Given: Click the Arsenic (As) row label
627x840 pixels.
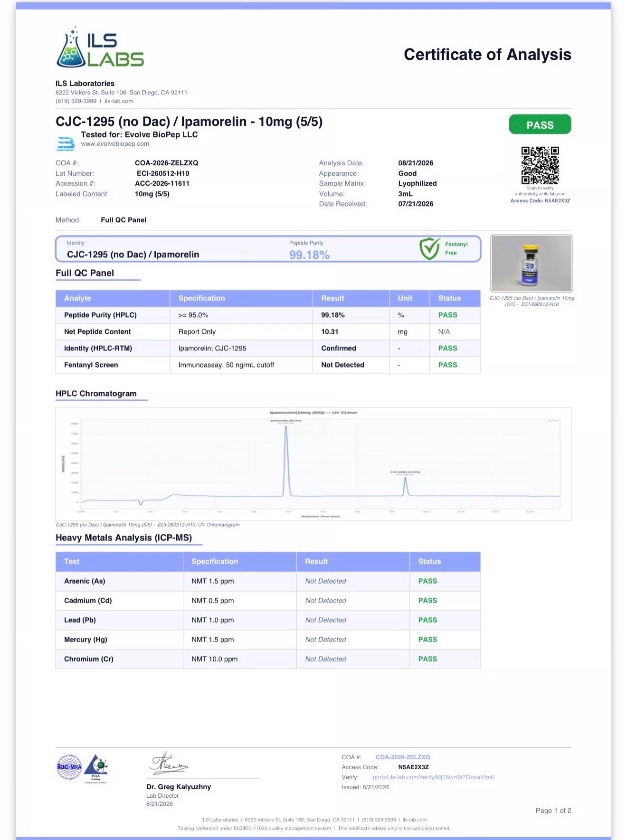Looking at the screenshot, I should pos(85,581).
